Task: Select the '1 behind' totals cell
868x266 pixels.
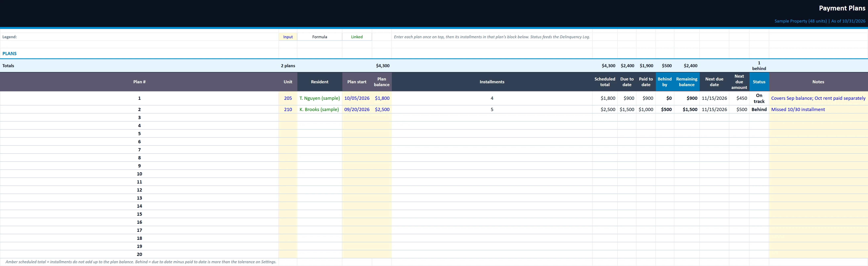Action: click(x=759, y=65)
